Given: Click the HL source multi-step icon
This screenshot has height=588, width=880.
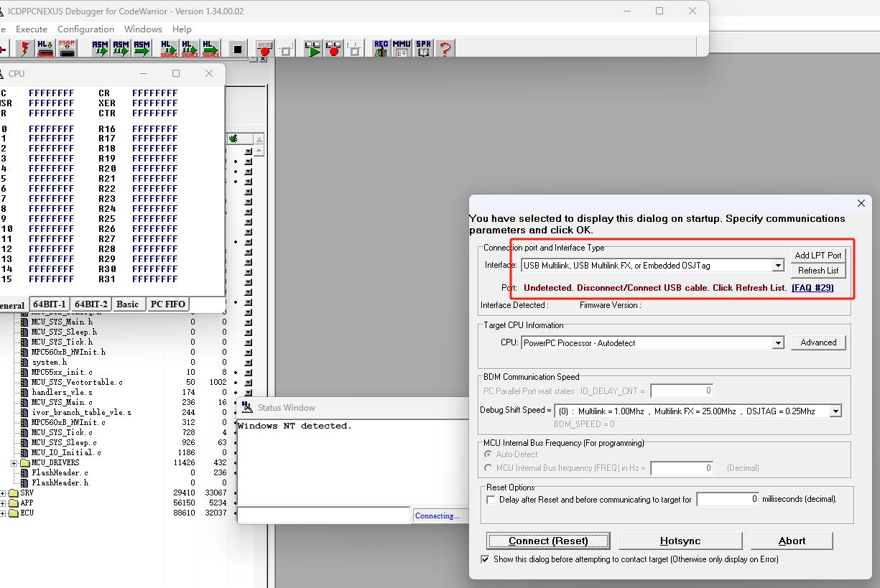Looking at the screenshot, I should pos(190,49).
